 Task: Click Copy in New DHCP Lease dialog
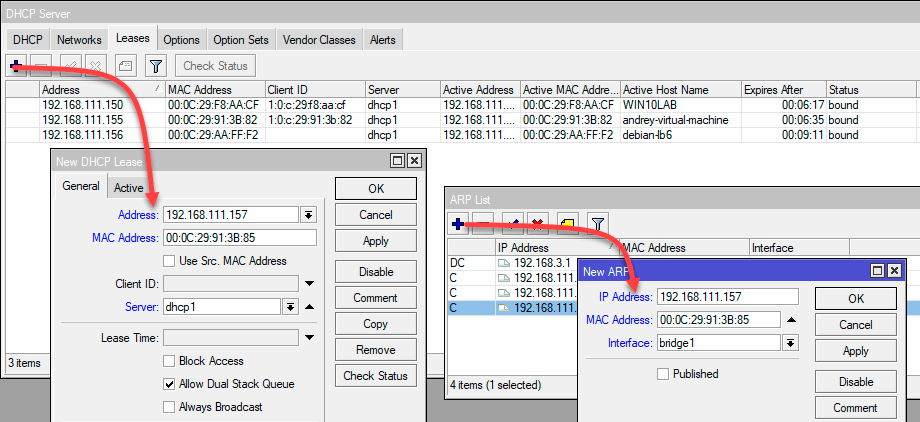(376, 324)
